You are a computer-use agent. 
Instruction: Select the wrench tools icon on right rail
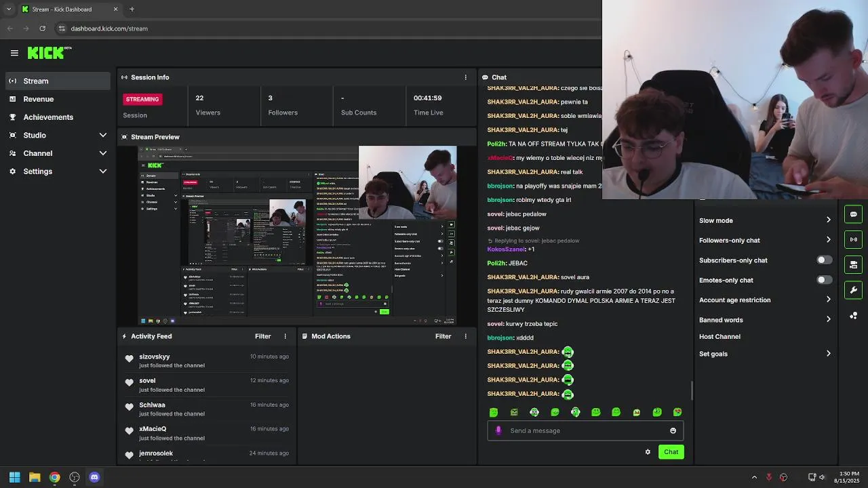pyautogui.click(x=853, y=290)
